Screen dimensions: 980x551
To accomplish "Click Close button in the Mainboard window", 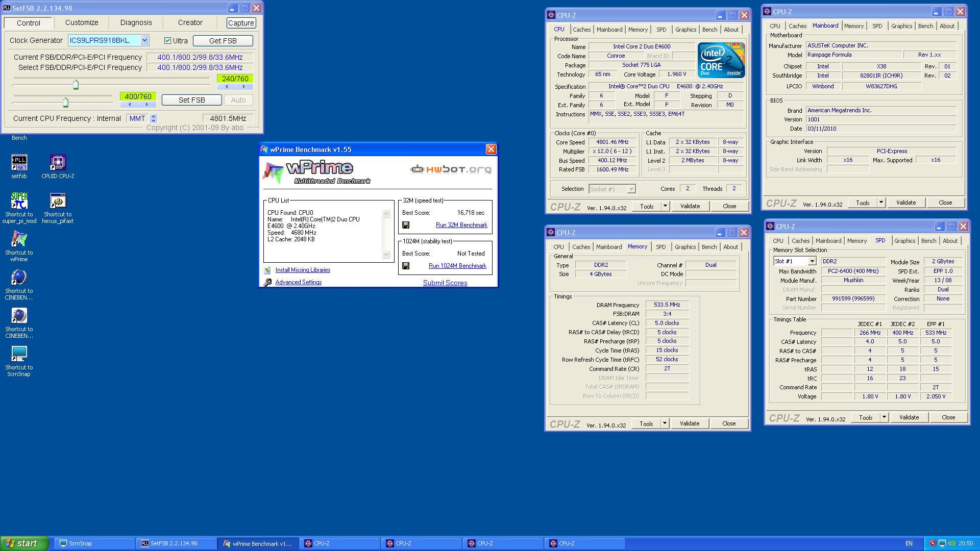I will pyautogui.click(x=945, y=203).
